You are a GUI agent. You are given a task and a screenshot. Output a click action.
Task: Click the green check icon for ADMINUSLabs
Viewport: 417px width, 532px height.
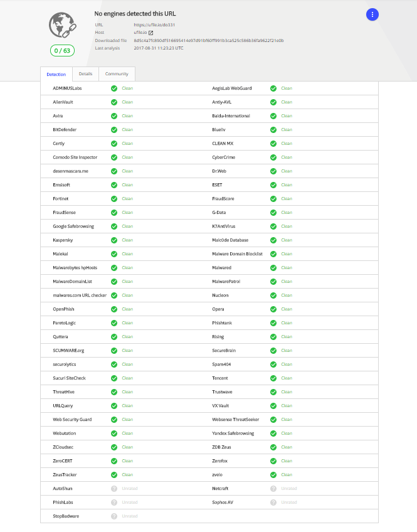point(114,88)
